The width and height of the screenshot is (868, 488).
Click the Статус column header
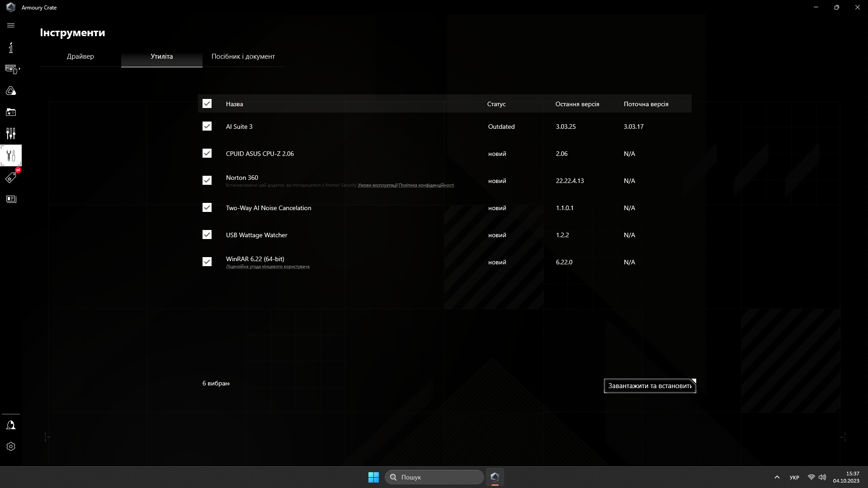[496, 104]
